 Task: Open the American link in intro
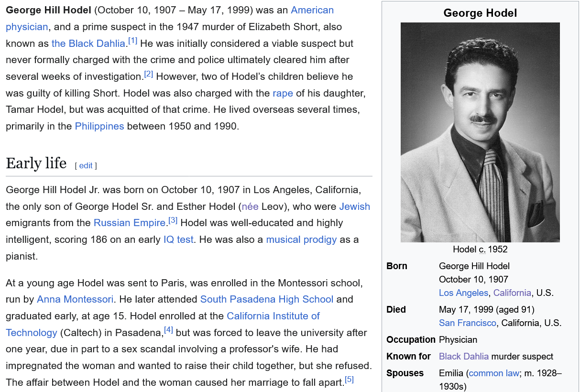(x=312, y=10)
